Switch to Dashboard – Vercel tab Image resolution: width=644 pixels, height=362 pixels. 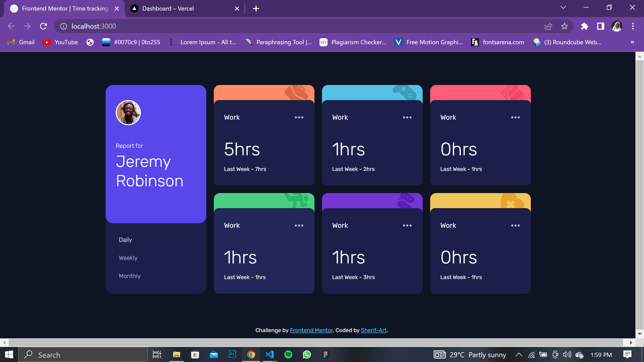pyautogui.click(x=168, y=9)
